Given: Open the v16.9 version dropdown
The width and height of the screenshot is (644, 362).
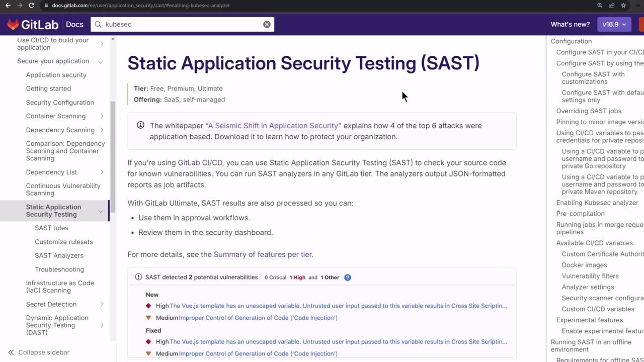Looking at the screenshot, I should (x=614, y=24).
